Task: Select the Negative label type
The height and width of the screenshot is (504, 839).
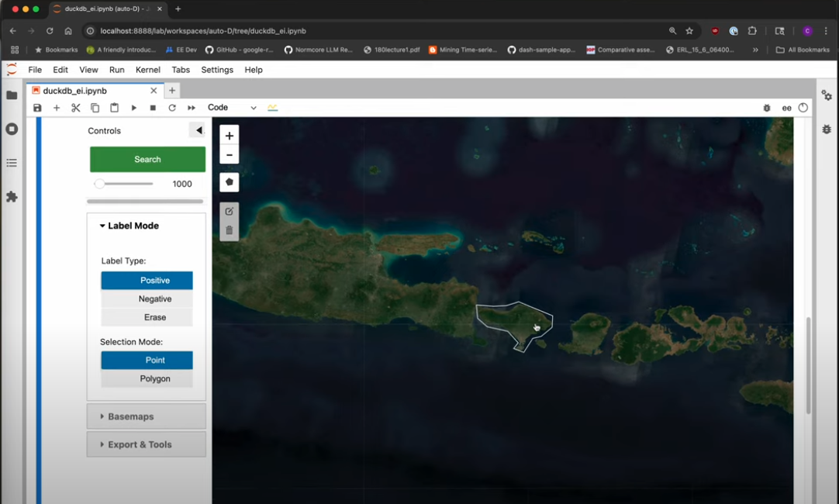Action: click(x=147, y=299)
